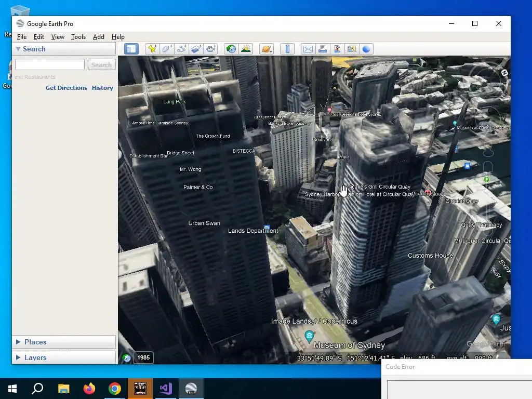Click the History link
Screen dimensions: 532x399
[102, 87]
